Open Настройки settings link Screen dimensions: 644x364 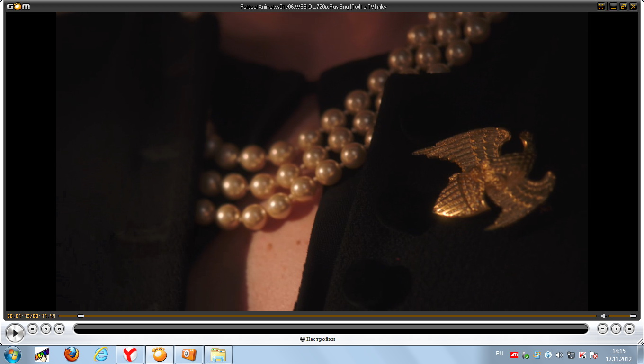pos(318,339)
